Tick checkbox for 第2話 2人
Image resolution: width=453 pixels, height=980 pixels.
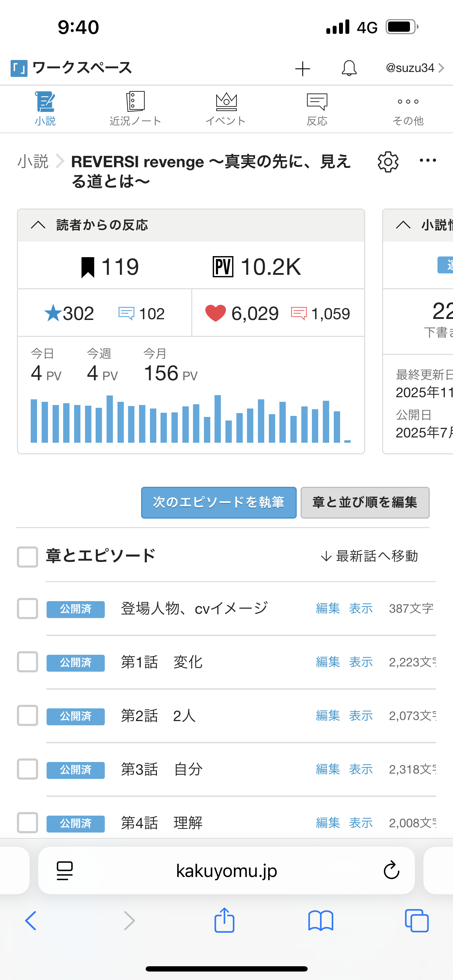28,716
